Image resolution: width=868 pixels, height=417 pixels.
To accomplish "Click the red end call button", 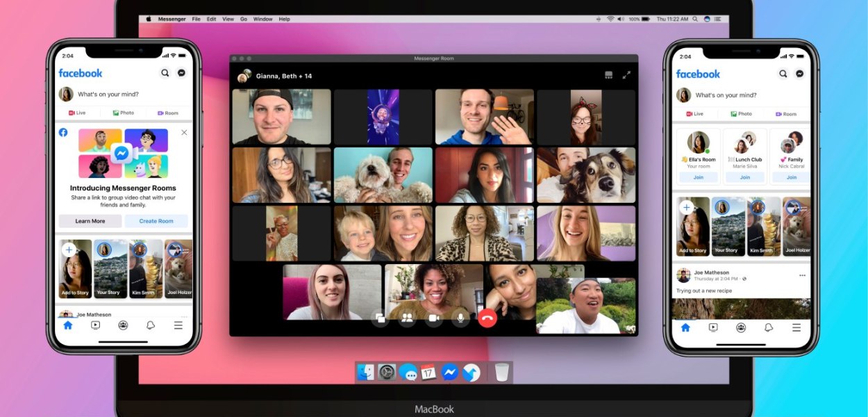I will coord(487,318).
